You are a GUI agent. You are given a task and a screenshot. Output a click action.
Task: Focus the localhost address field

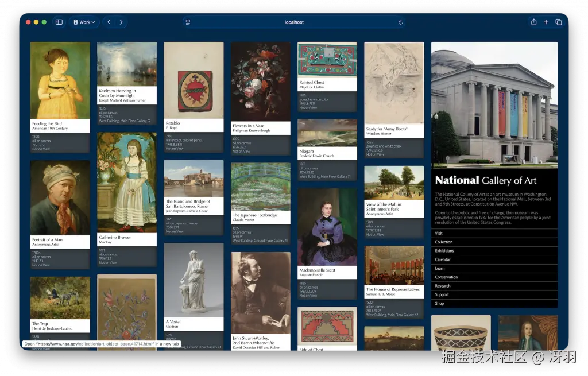click(x=294, y=22)
